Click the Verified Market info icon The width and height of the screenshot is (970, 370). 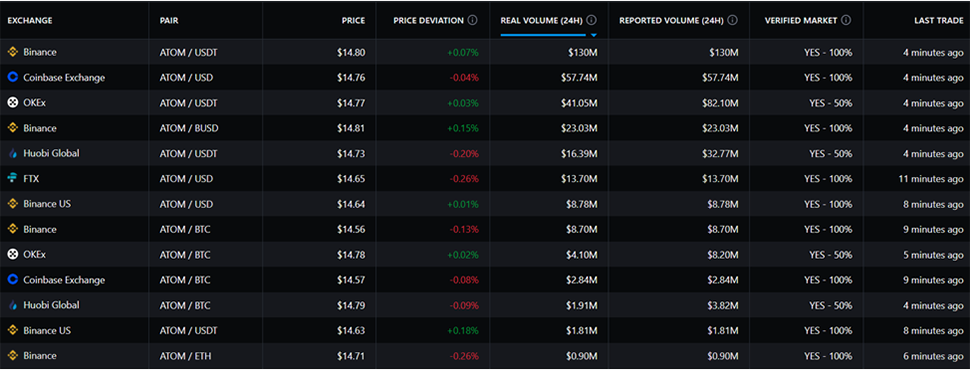846,20
